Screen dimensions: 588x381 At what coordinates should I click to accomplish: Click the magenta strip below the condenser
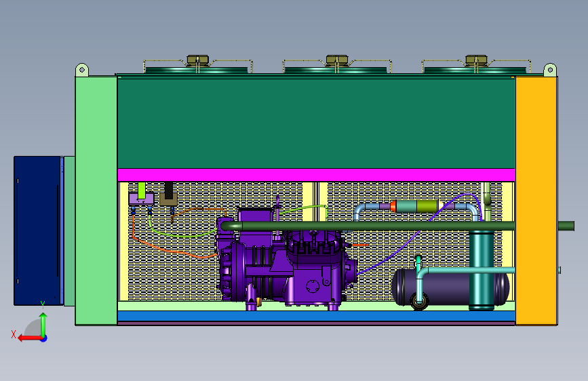pyautogui.click(x=316, y=175)
